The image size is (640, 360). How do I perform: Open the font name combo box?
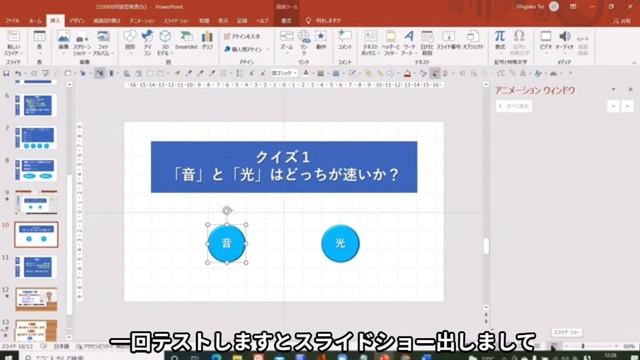pos(284,73)
